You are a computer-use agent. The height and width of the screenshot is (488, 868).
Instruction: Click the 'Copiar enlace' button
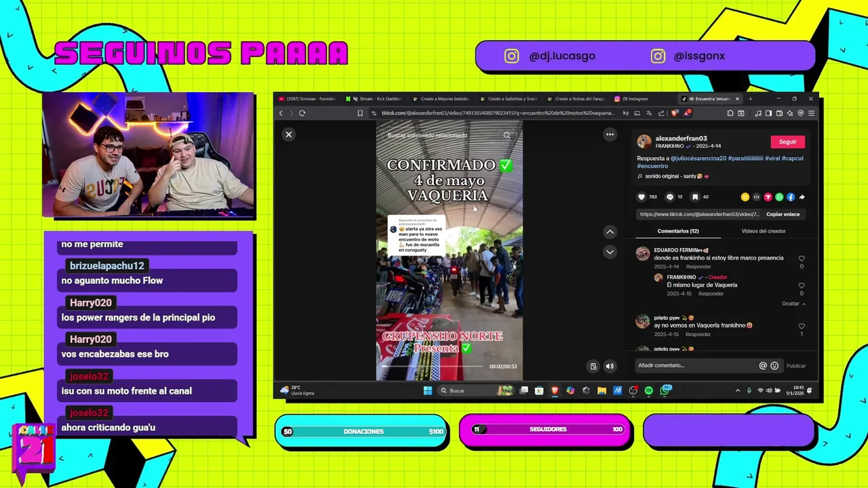tap(783, 214)
